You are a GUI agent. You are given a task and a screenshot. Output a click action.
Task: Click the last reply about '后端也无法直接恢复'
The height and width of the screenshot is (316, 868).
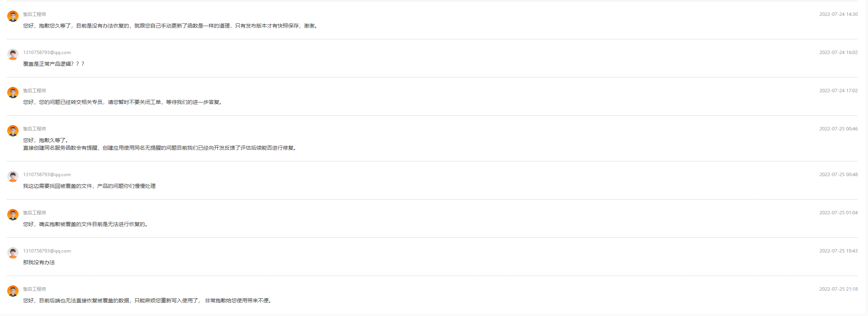point(147,301)
